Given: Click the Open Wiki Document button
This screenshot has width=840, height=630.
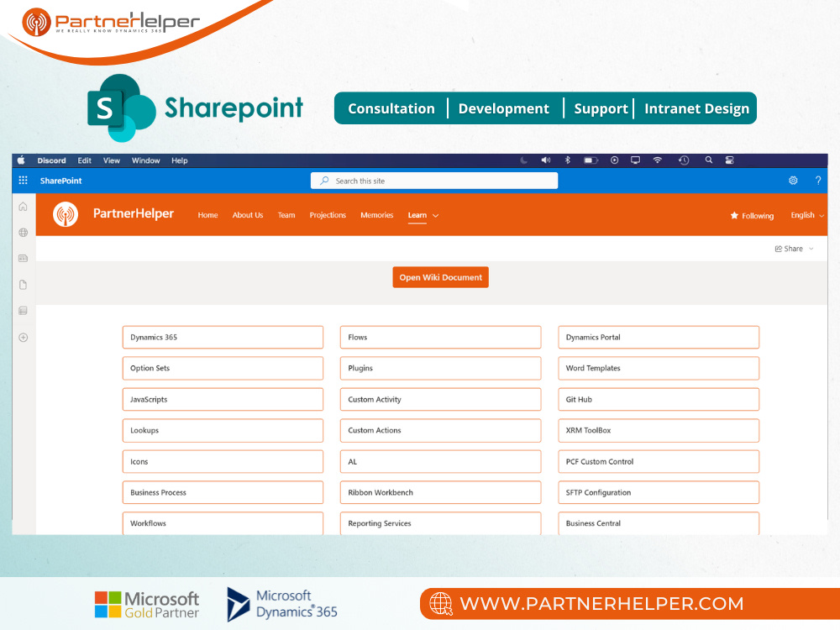Looking at the screenshot, I should point(440,277).
